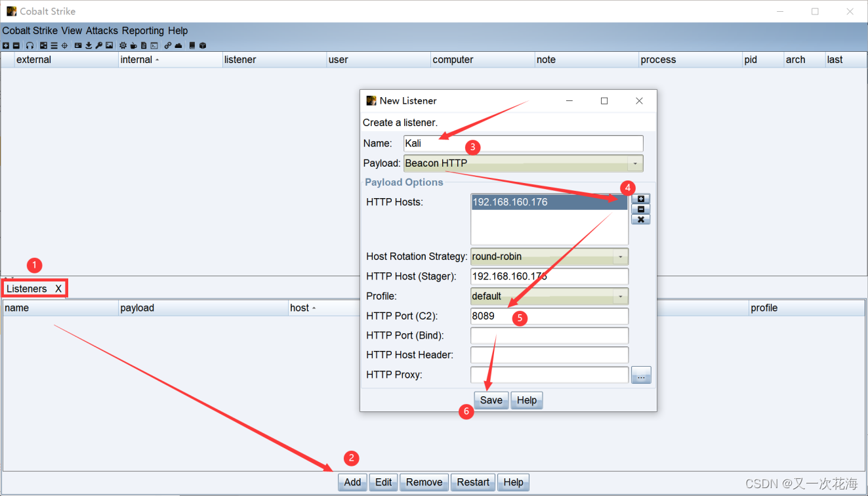Sort sessions by user column header

379,60
